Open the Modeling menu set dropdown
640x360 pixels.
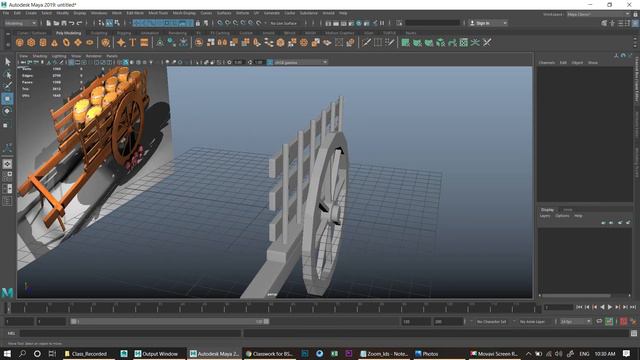click(x=20, y=23)
